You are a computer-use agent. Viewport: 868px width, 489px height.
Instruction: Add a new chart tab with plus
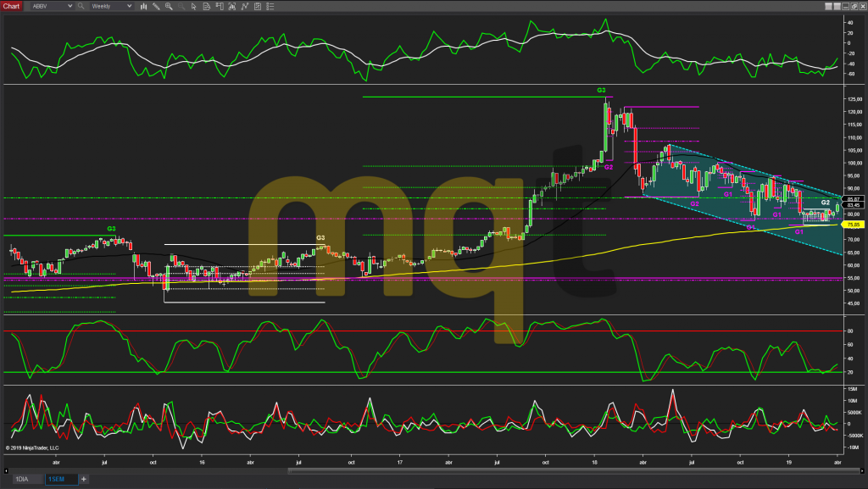click(84, 479)
